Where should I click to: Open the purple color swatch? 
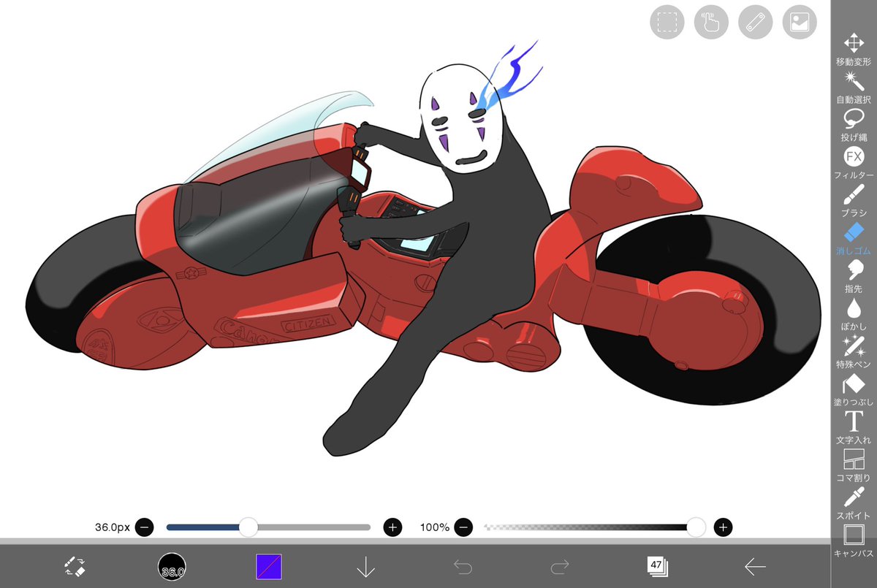click(x=269, y=566)
